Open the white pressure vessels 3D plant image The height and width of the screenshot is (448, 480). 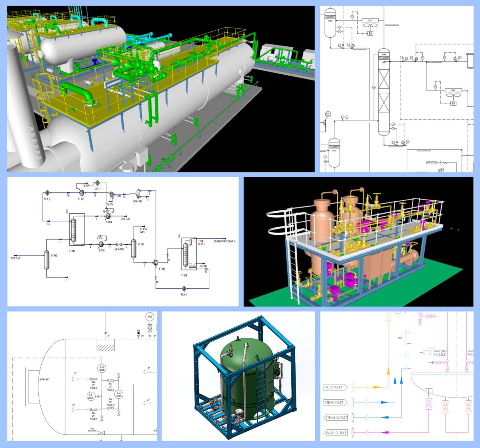(x=161, y=89)
